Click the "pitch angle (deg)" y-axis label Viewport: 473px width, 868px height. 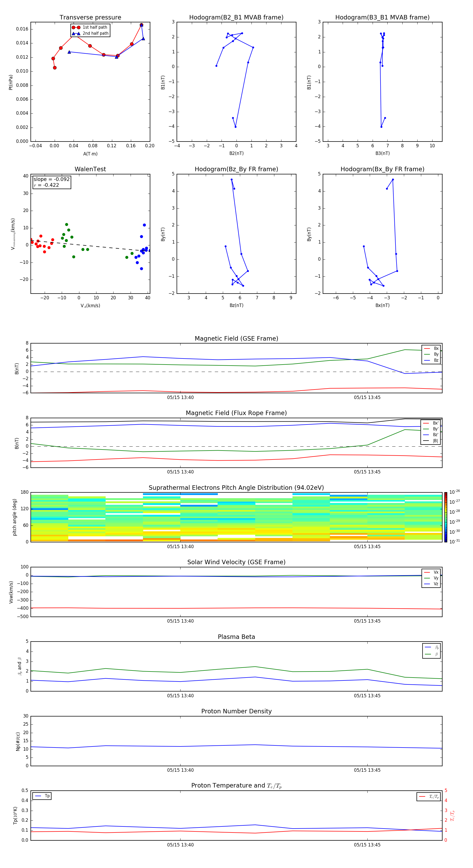click(x=14, y=517)
